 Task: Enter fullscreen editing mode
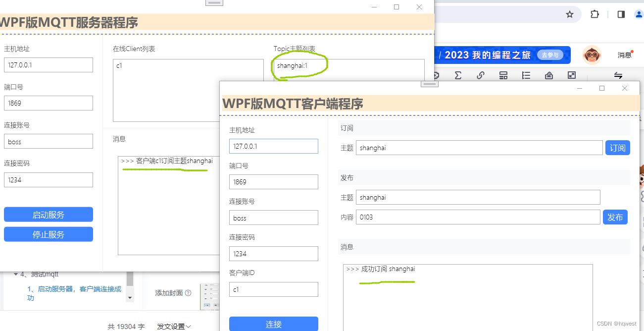[571, 75]
